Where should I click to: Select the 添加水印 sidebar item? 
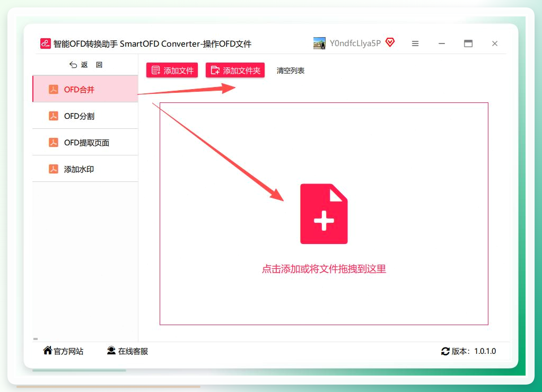tap(85, 169)
